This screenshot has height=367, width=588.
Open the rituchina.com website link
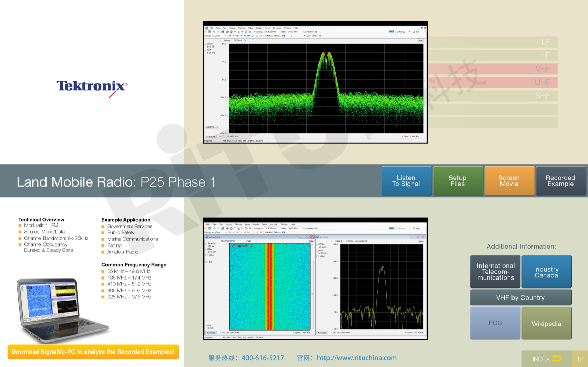356,358
